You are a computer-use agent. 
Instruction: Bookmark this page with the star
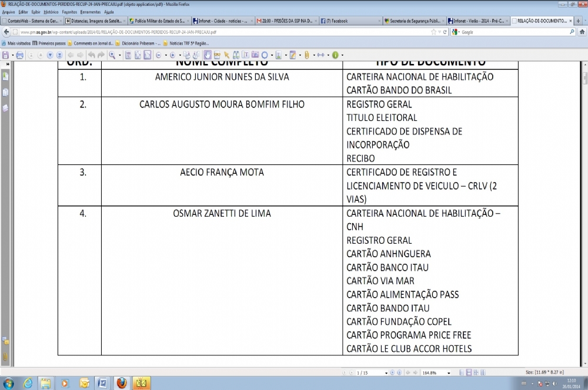tap(433, 32)
